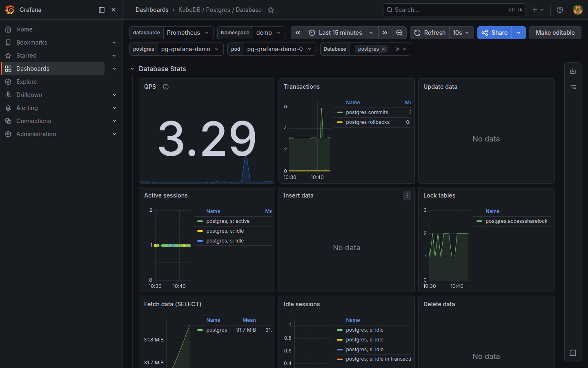Viewport: 588px width, 368px height.
Task: Open pod pg-grafana-demo-0 dropdown
Action: (x=280, y=49)
